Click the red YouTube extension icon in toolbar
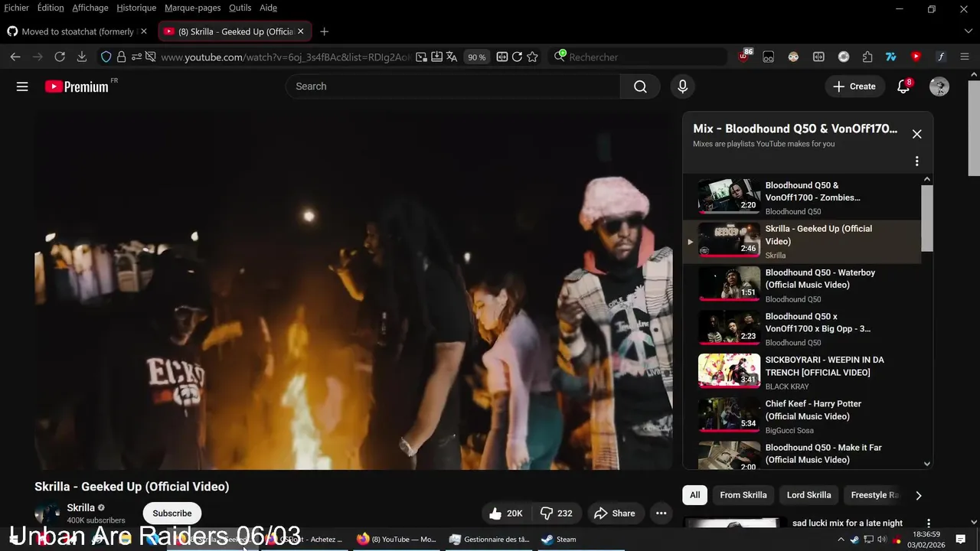The width and height of the screenshot is (980, 551). tap(916, 57)
